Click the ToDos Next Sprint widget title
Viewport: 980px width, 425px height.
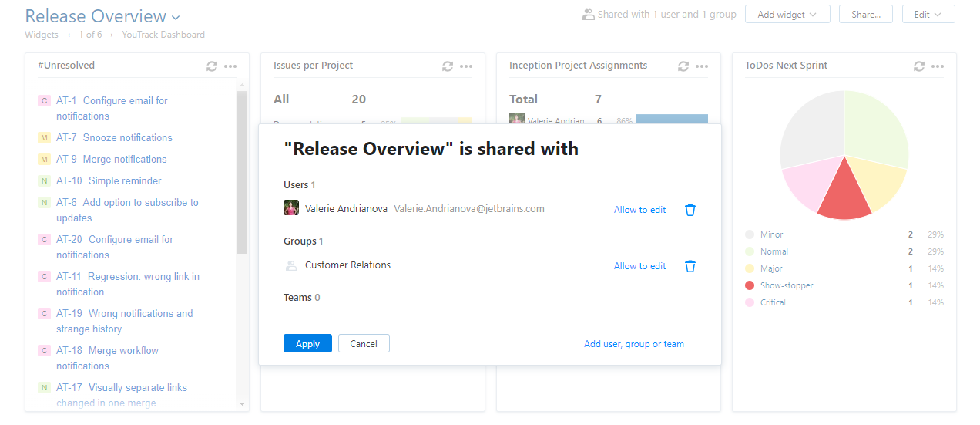pyautogui.click(x=786, y=66)
